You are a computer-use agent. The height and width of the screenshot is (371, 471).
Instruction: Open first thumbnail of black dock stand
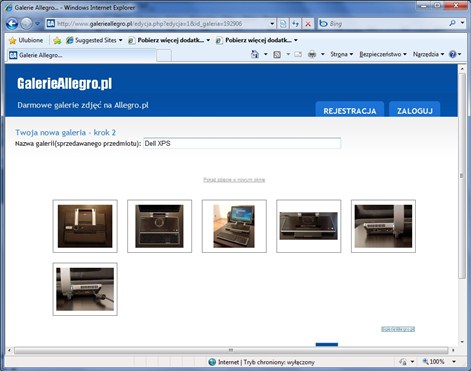(x=85, y=226)
